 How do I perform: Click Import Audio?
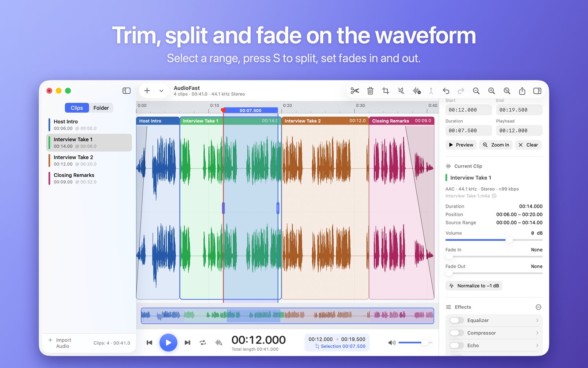60,343
